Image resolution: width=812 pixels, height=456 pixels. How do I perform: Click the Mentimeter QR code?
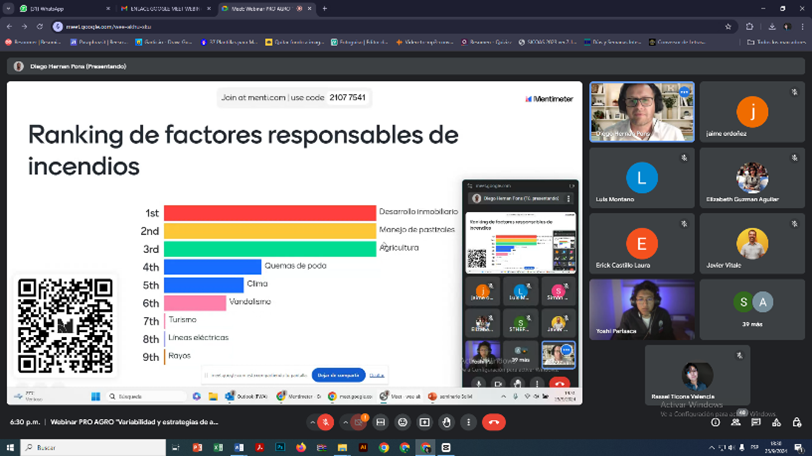click(65, 326)
